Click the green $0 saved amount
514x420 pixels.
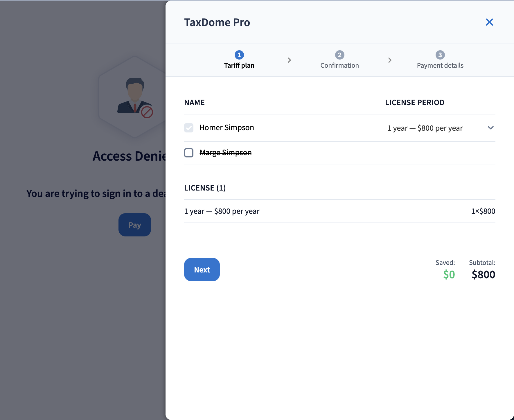pos(449,274)
